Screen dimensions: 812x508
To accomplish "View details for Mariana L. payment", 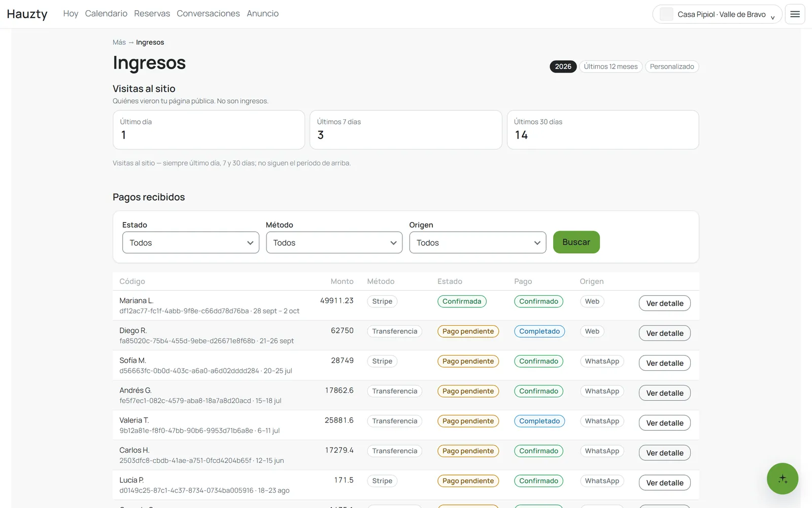I will click(x=664, y=303).
